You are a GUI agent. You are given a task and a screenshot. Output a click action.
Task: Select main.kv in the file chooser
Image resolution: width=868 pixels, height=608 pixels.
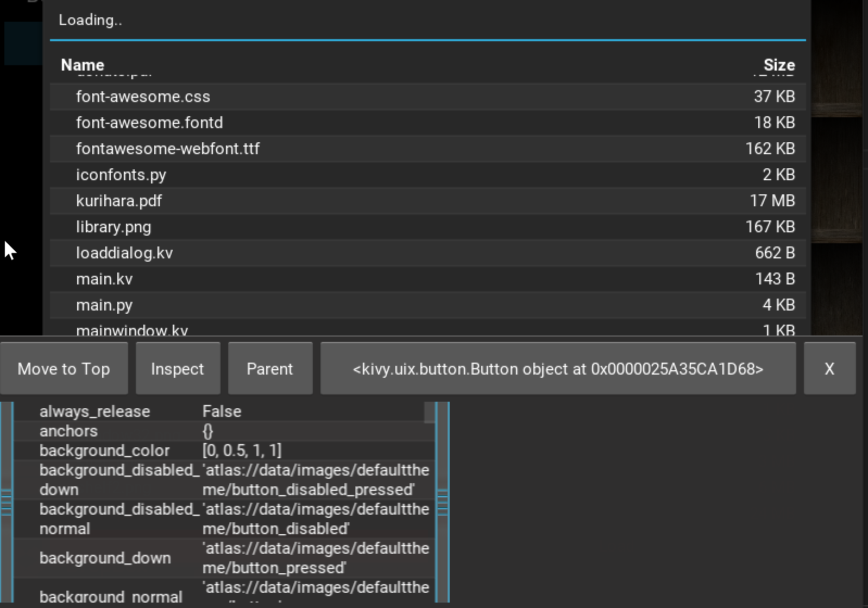click(x=104, y=279)
